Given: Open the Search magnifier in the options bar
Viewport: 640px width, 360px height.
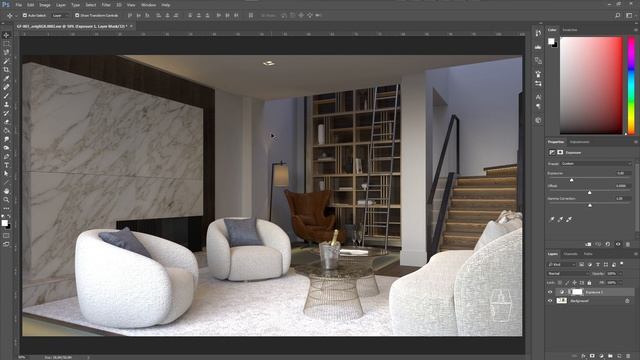Looking at the screenshot, I should click(x=618, y=15).
